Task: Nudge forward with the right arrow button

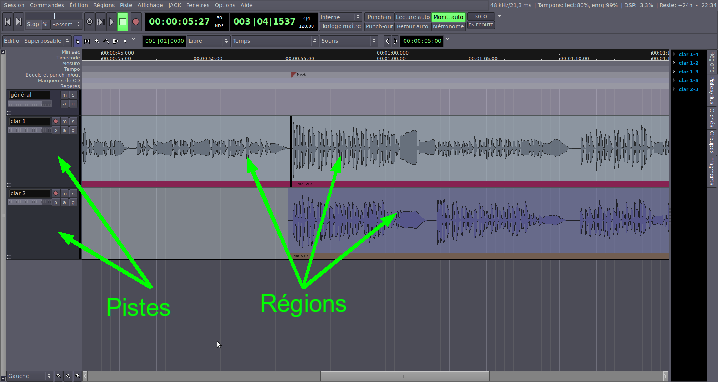Action: tap(395, 41)
